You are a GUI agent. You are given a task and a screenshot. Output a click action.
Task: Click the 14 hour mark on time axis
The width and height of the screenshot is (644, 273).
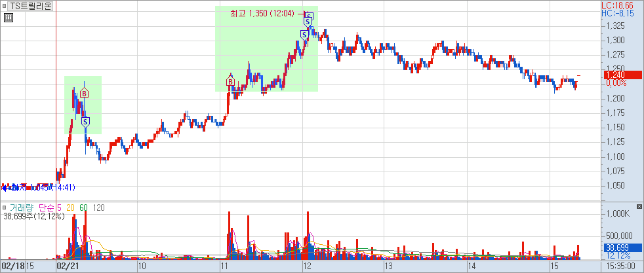point(472,266)
